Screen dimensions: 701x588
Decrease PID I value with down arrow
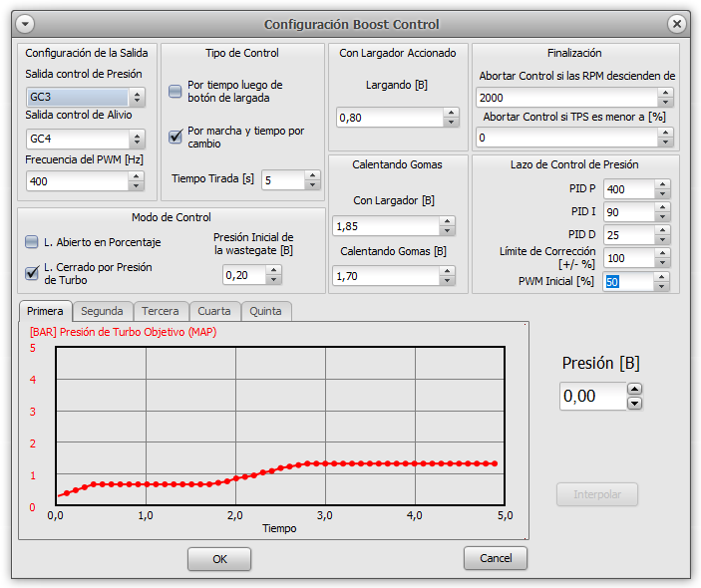point(662,216)
